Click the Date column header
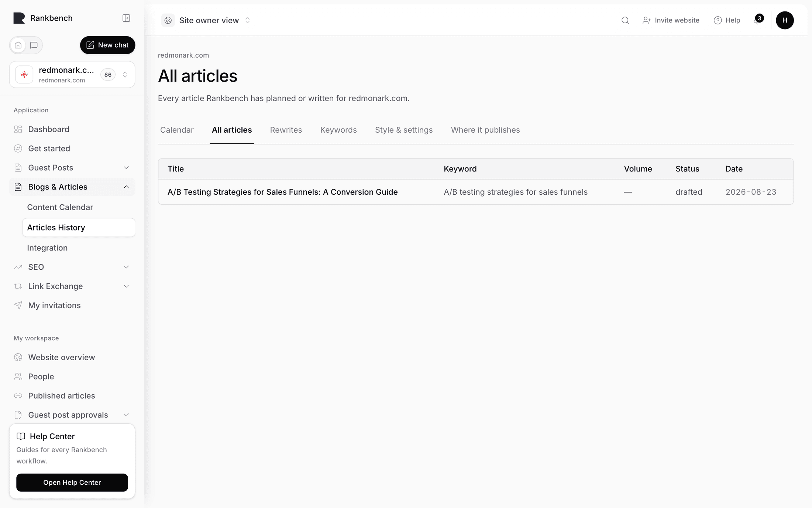The height and width of the screenshot is (508, 812). pyautogui.click(x=734, y=169)
